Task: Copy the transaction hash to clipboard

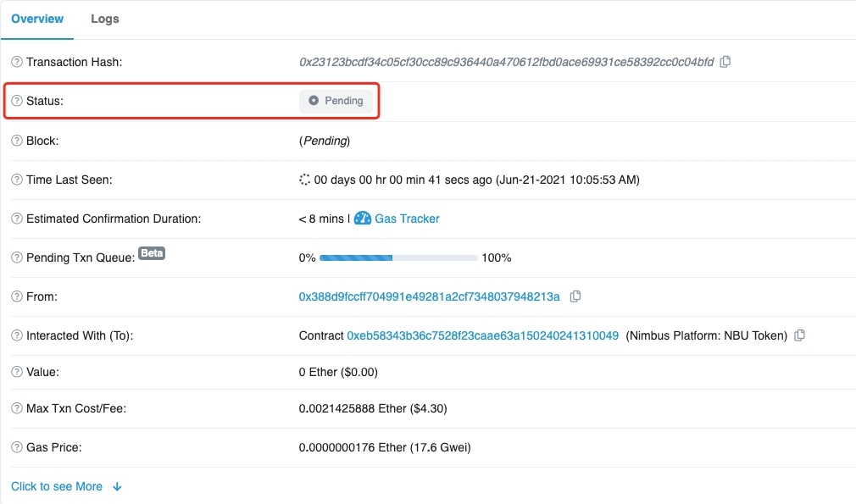Action: coord(725,62)
